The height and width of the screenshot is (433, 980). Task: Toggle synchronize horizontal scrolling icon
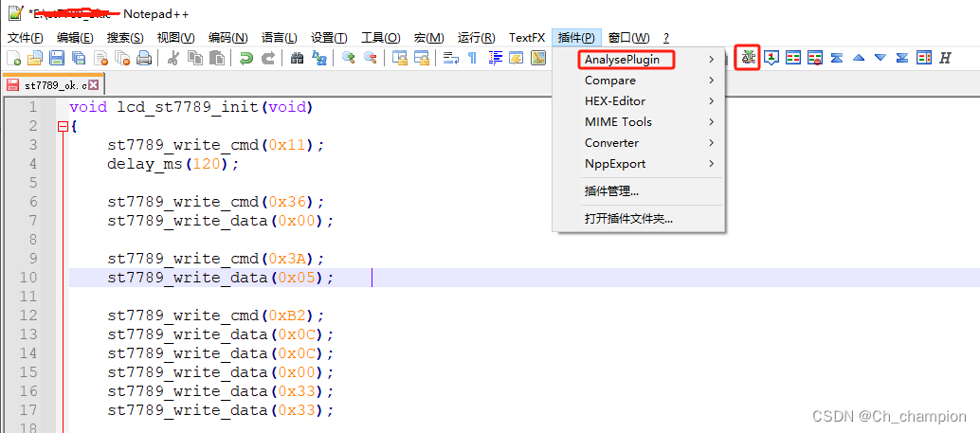tap(422, 59)
